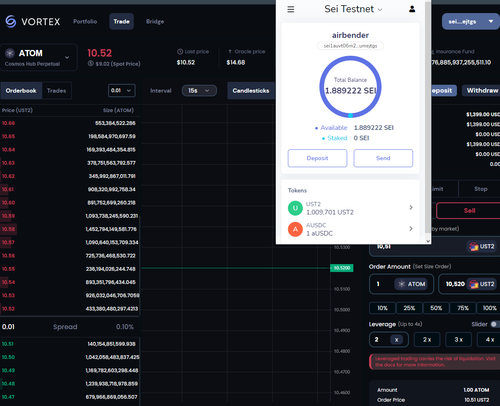
Task: Click the 10.5200 price marker on chart
Action: (342, 268)
